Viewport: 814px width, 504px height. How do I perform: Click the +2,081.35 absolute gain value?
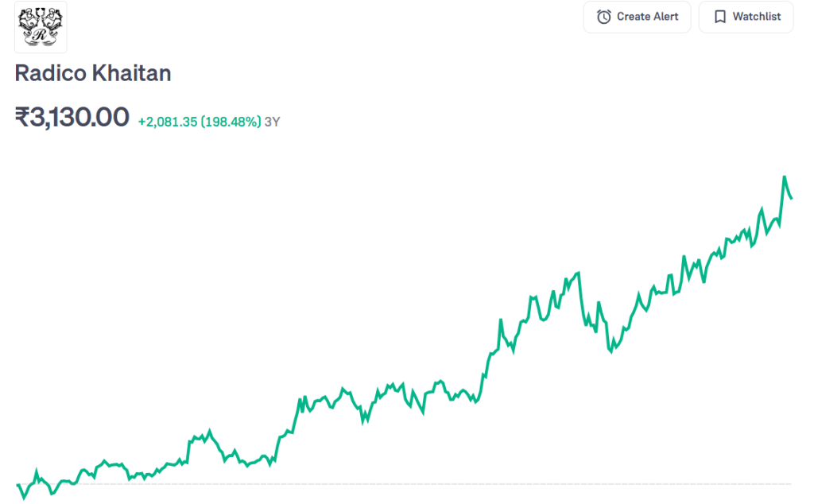pyautogui.click(x=167, y=122)
